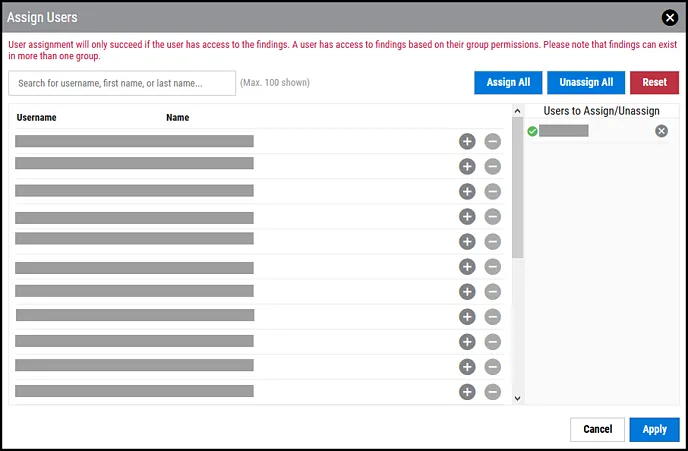
Task: Click the minus icon in the seventh user row
Action: [492, 291]
